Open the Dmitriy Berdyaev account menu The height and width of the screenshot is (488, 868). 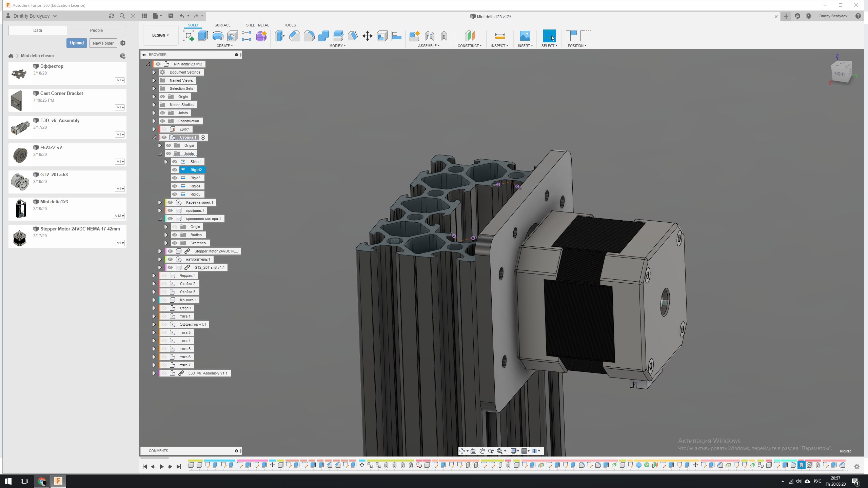pyautogui.click(x=35, y=16)
